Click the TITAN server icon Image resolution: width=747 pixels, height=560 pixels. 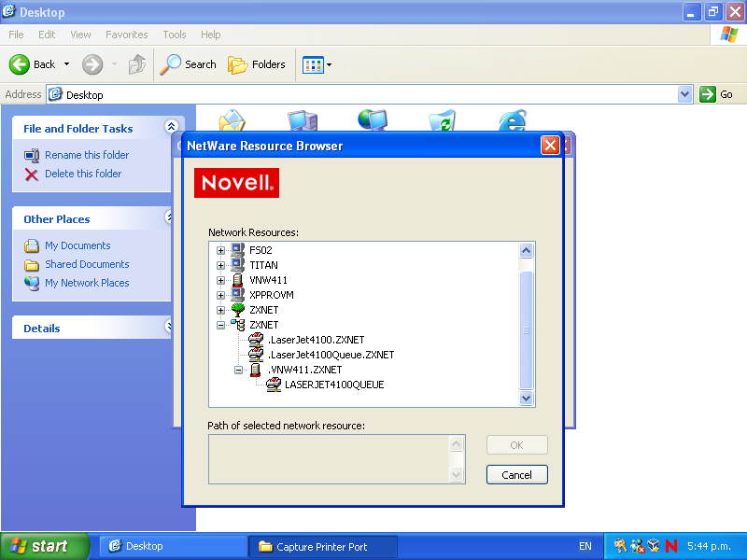pyautogui.click(x=237, y=265)
